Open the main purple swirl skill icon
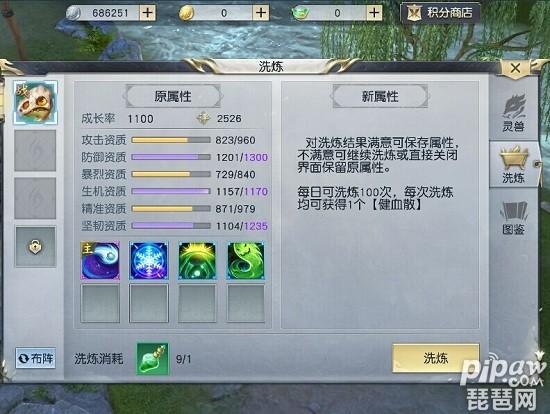This screenshot has width=550, height=414. [100, 260]
